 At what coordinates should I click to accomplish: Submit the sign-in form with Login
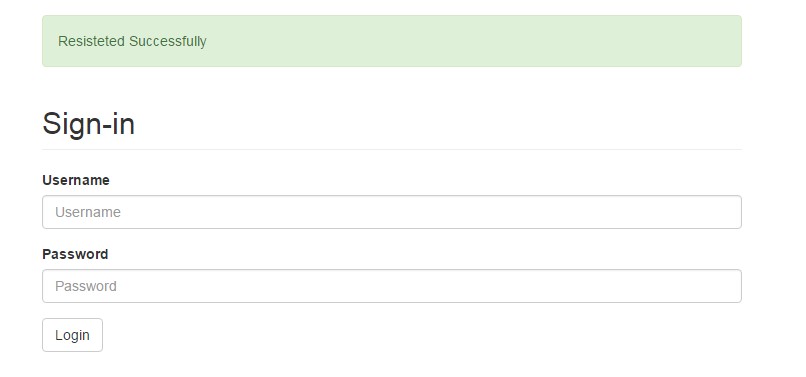click(72, 335)
